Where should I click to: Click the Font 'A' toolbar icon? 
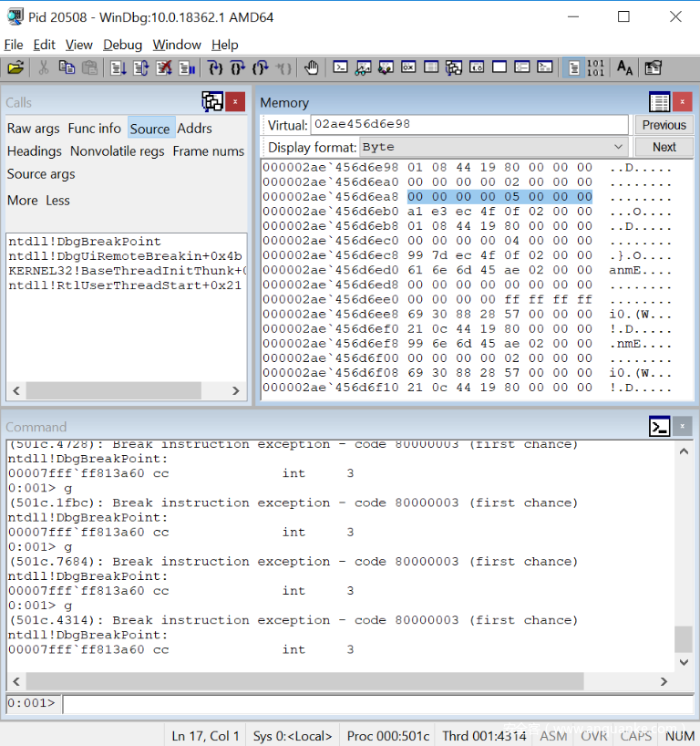tap(624, 67)
